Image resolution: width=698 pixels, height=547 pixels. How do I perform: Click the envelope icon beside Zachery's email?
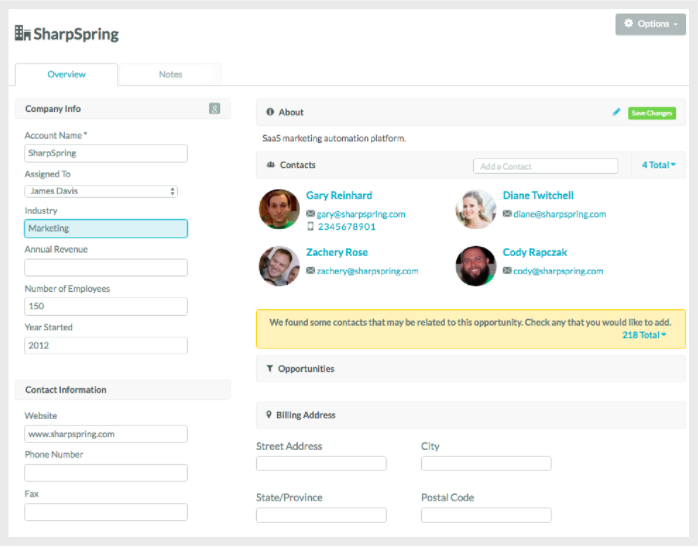(310, 271)
